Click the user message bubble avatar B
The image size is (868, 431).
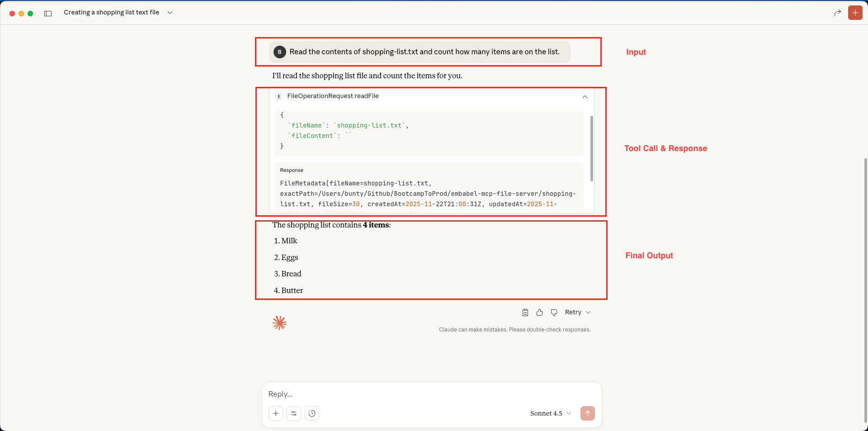(x=279, y=52)
